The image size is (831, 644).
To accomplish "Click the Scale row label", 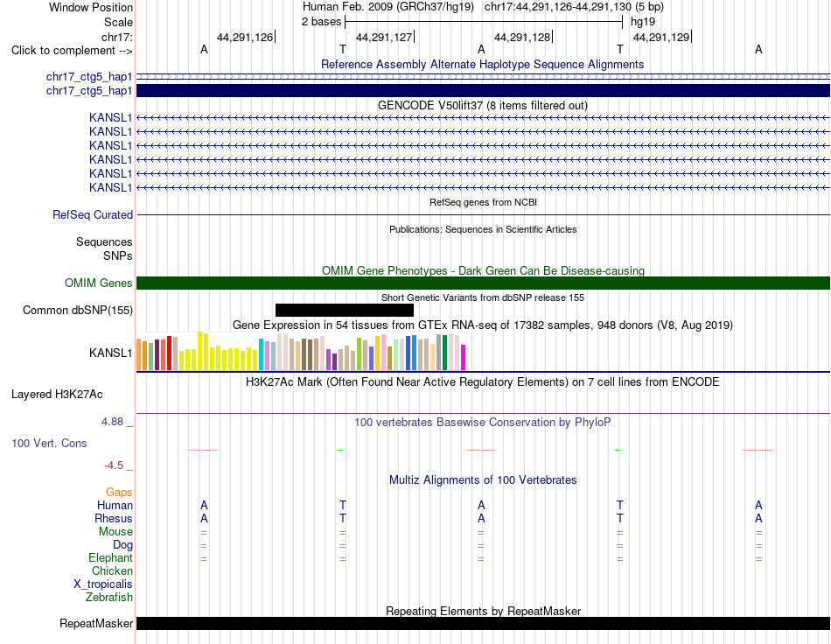I will click(x=118, y=22).
